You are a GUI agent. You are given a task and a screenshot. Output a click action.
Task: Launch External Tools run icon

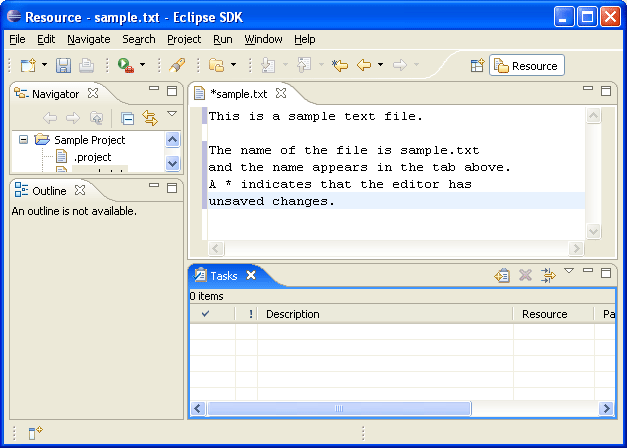126,65
